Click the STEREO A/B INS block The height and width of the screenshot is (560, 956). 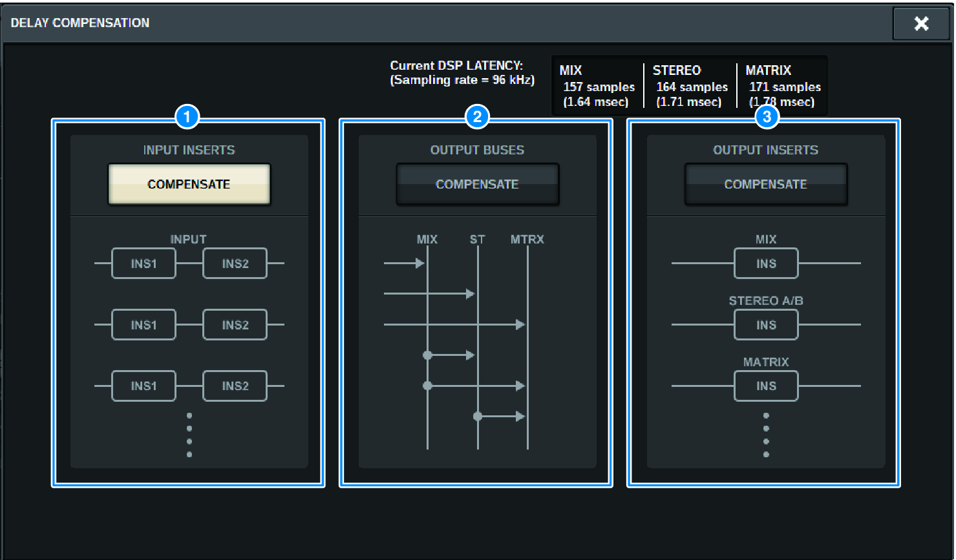[765, 324]
